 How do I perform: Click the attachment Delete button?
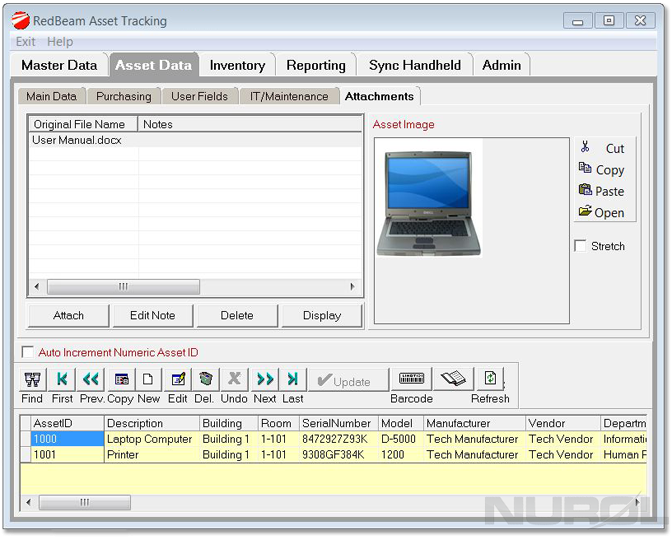coord(237,315)
